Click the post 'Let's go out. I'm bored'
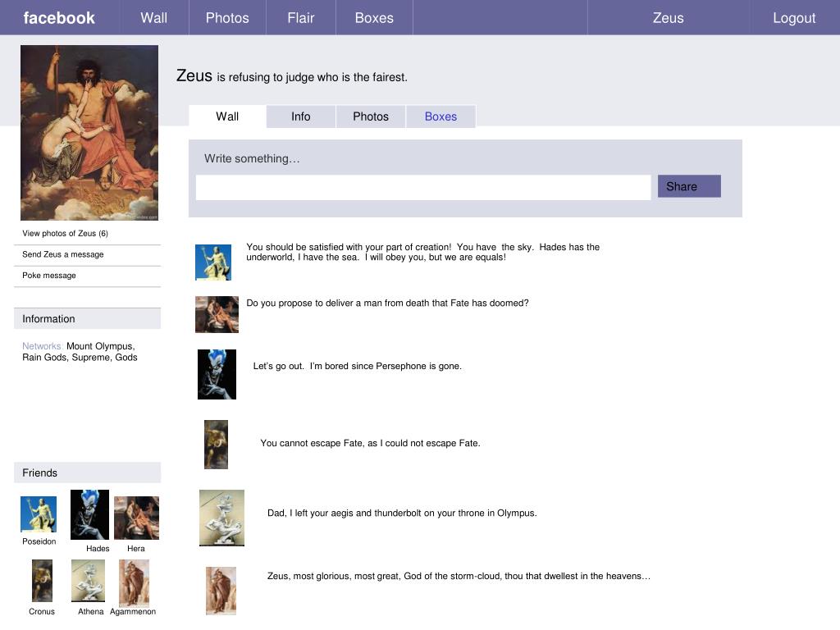840x630 pixels. pyautogui.click(x=358, y=367)
